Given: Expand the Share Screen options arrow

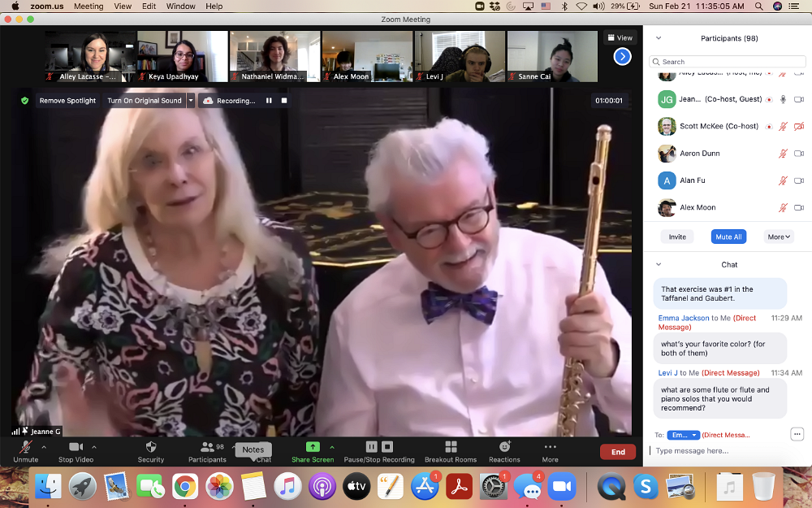Looking at the screenshot, I should 332,447.
